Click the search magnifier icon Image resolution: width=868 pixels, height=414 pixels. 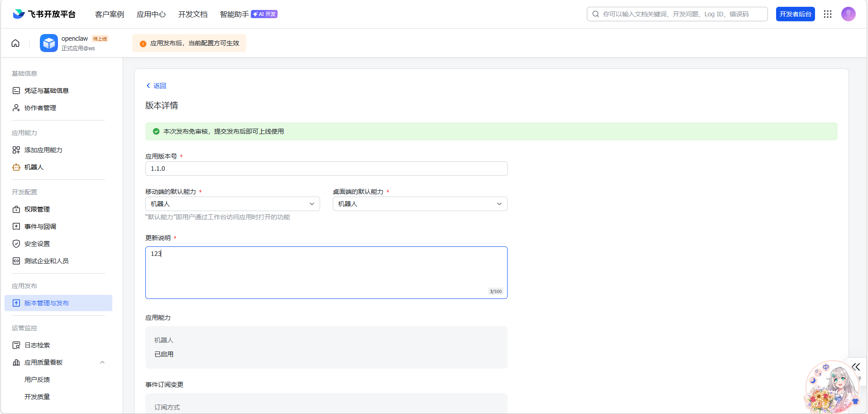point(596,14)
